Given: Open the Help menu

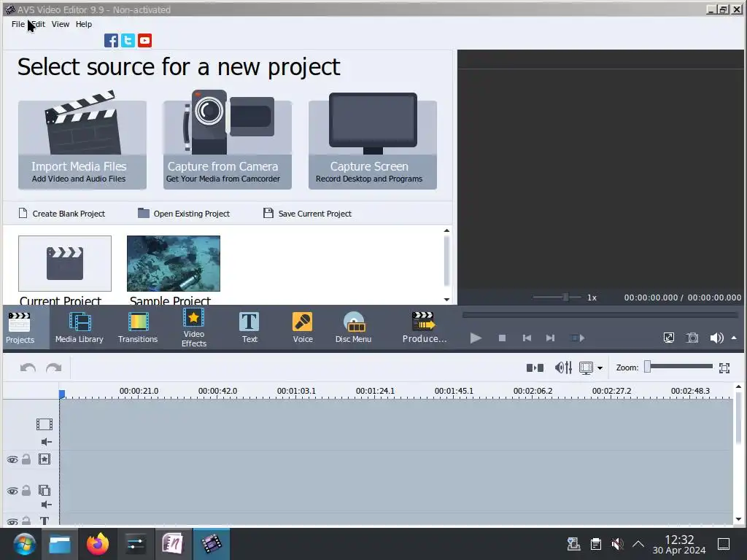Looking at the screenshot, I should click(84, 24).
